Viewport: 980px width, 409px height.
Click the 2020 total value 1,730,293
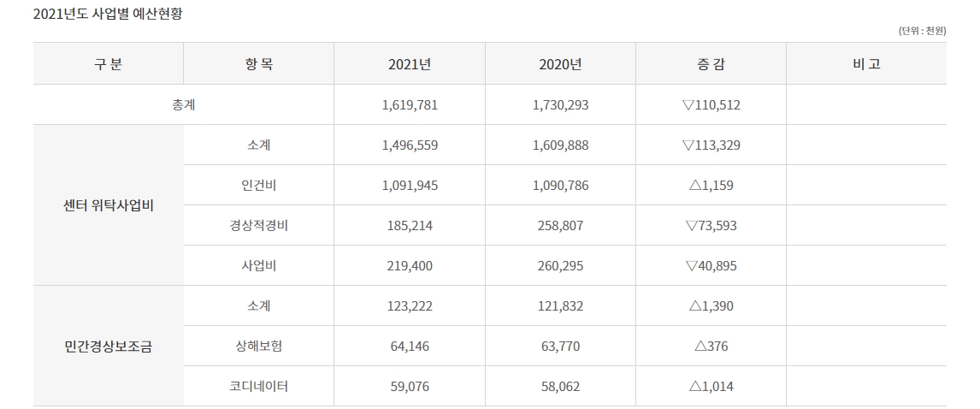[x=560, y=105]
